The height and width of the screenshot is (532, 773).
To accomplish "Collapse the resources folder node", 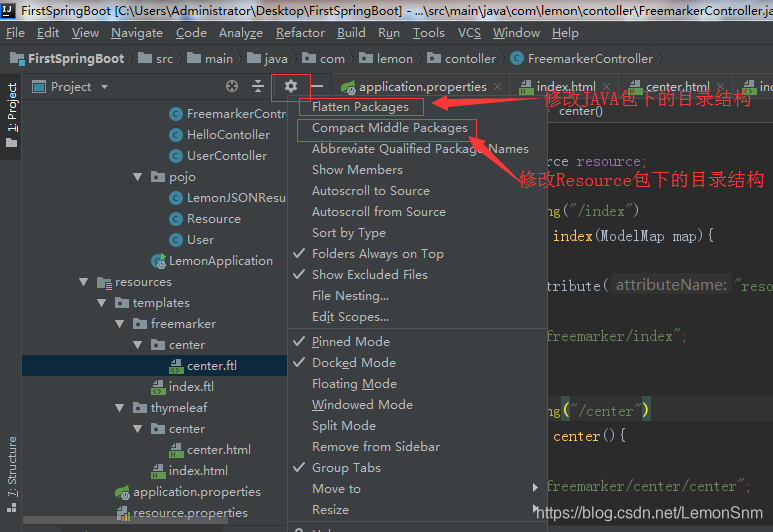I will (83, 282).
